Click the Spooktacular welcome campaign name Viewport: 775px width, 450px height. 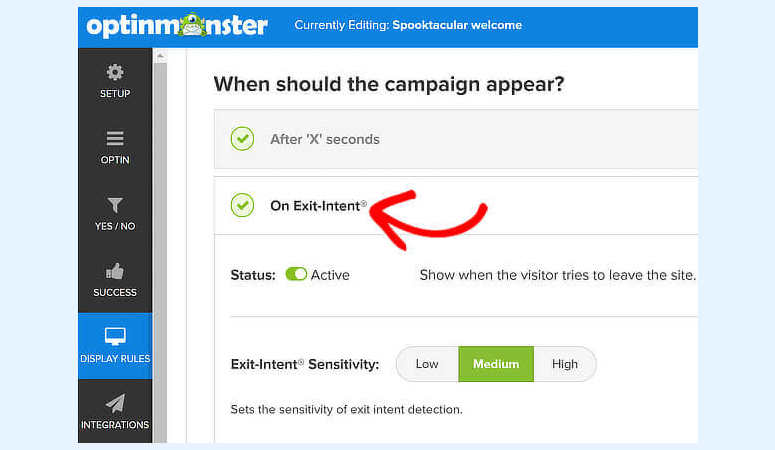pyautogui.click(x=457, y=25)
